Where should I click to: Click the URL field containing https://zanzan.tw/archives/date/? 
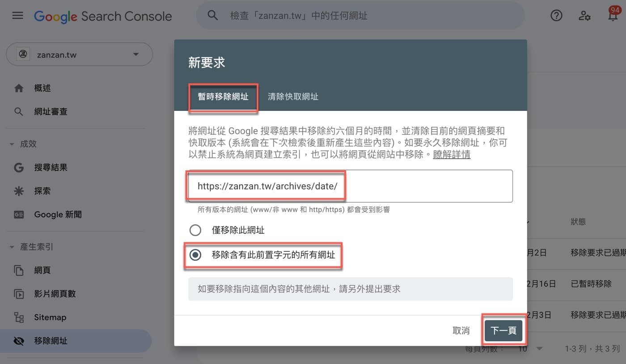(x=350, y=186)
